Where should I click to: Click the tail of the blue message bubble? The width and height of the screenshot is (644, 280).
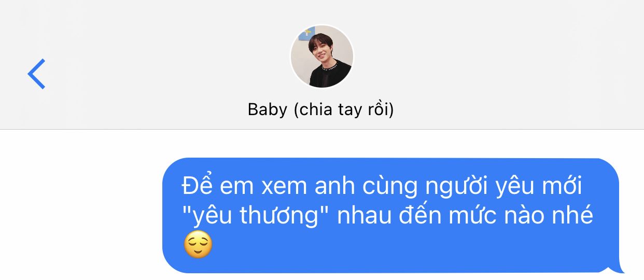point(617,267)
